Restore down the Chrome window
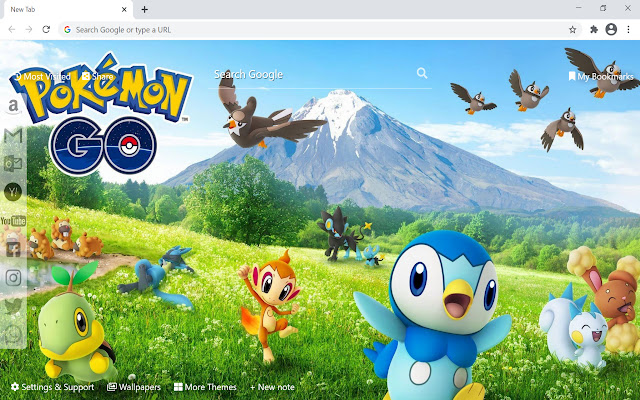640x400 pixels. click(603, 8)
